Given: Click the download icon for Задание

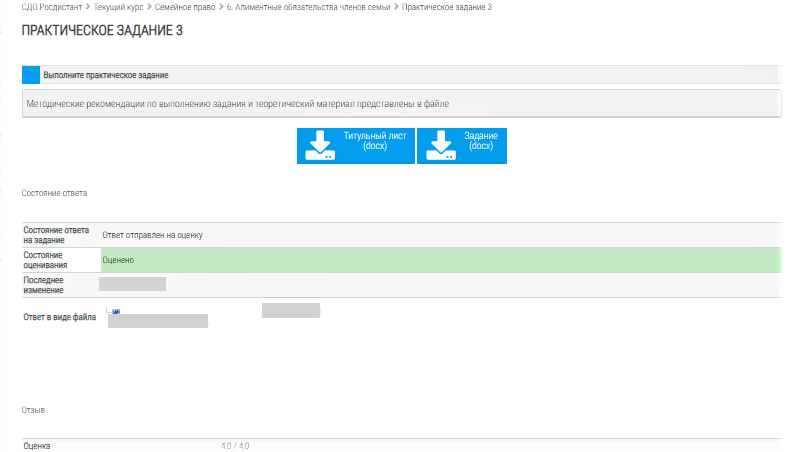Looking at the screenshot, I should point(441,146).
